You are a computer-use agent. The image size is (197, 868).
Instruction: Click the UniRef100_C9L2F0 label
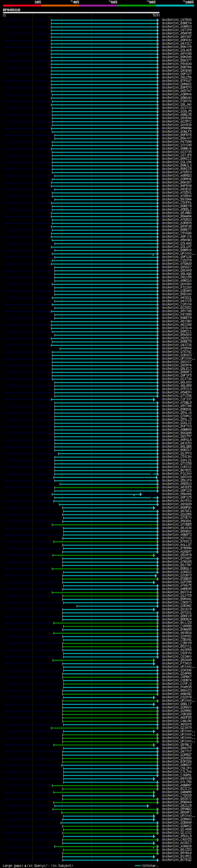pyautogui.click(x=177, y=769)
